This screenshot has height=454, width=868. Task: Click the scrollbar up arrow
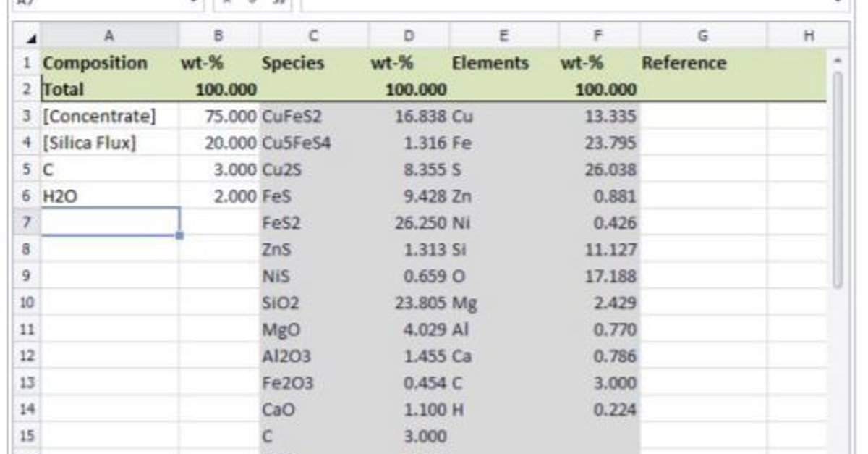pos(838,60)
